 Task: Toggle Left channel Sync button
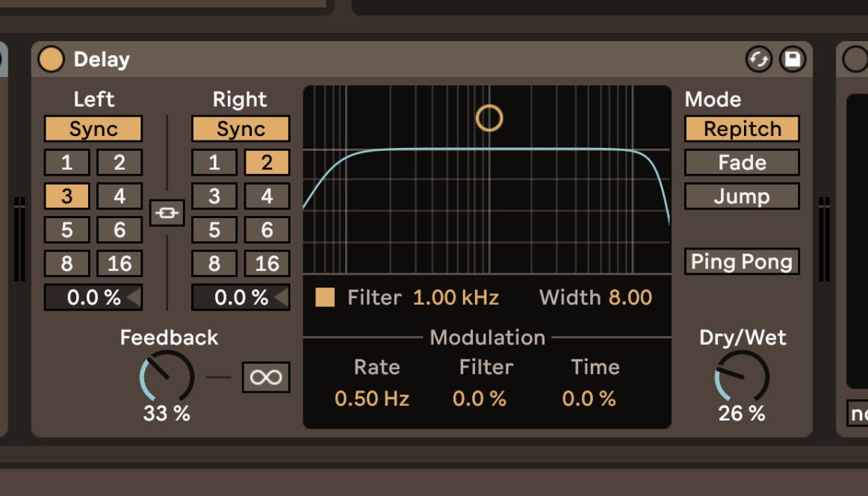click(x=93, y=128)
